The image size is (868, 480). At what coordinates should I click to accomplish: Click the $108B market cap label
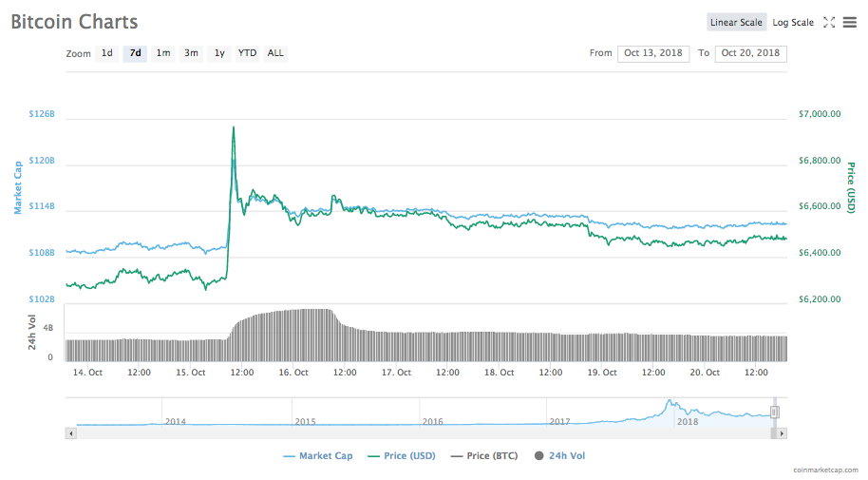point(42,253)
